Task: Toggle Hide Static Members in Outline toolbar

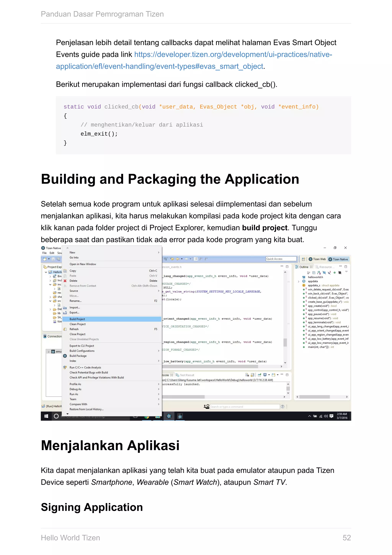Action: point(329,273)
